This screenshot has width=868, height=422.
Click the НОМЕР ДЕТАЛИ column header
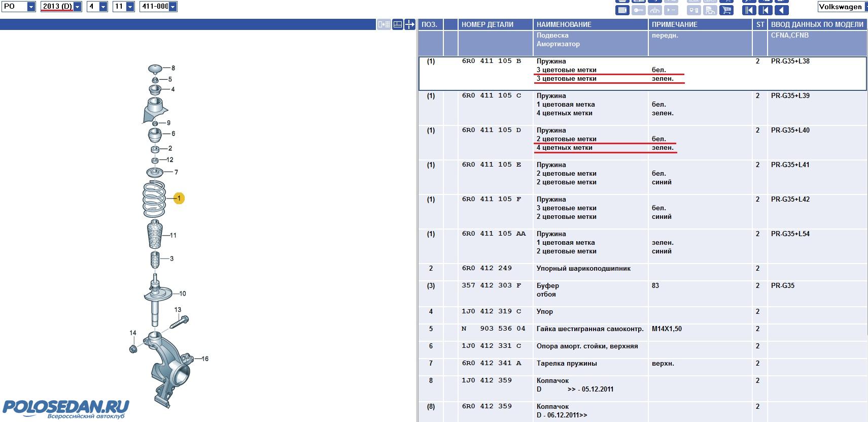click(x=487, y=24)
